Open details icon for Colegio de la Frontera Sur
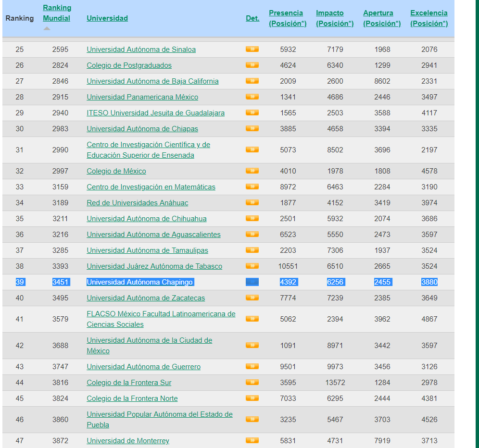479x448 pixels. (252, 382)
